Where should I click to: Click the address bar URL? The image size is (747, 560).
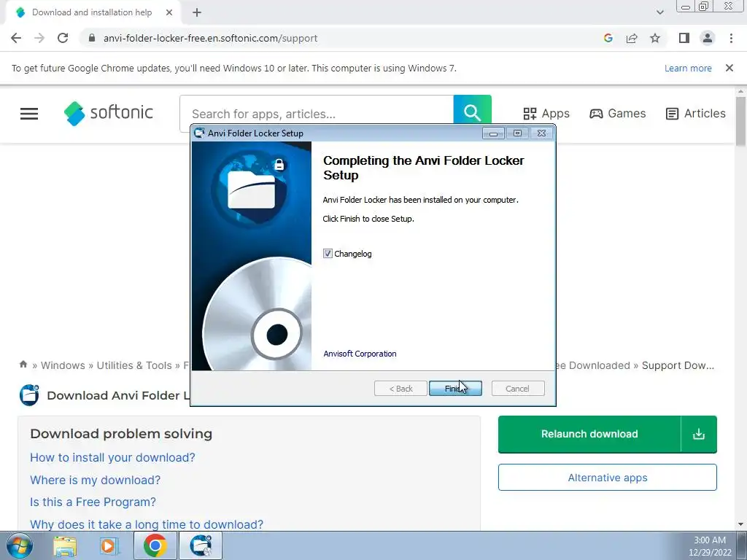[210, 38]
